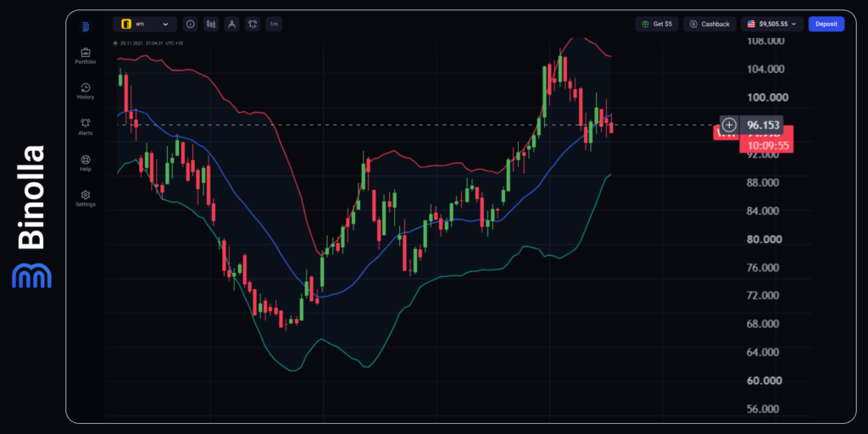Click the plus icon beside 96.153 price
Image resolution: width=868 pixels, height=434 pixels.
729,125
